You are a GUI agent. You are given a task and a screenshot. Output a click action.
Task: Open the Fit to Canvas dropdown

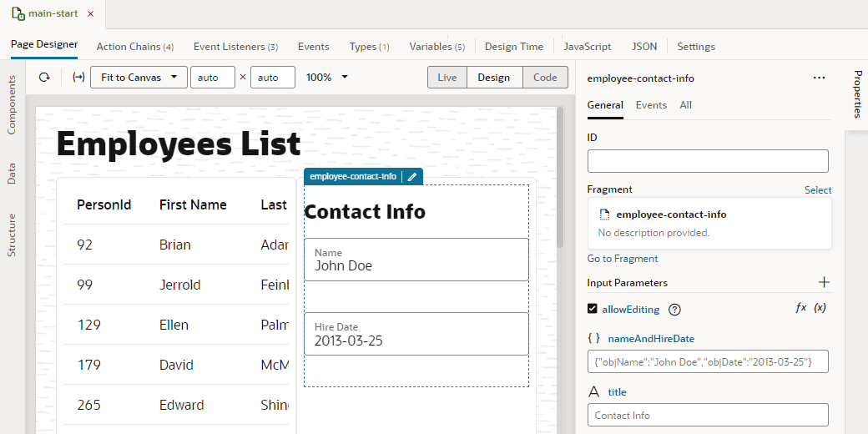point(138,78)
